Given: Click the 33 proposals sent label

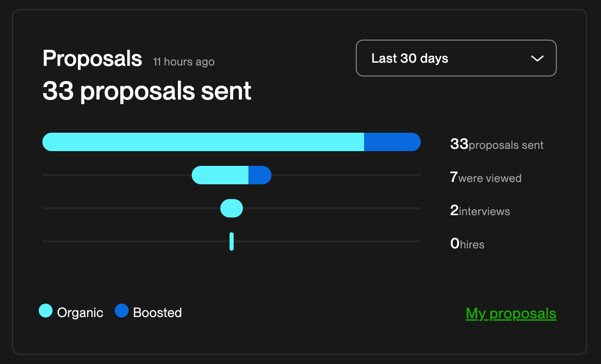Looking at the screenshot, I should pos(496,145).
